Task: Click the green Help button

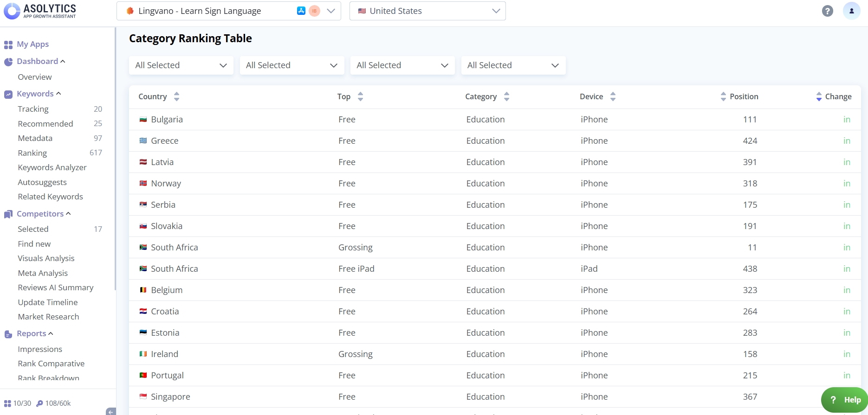Action: (845, 400)
